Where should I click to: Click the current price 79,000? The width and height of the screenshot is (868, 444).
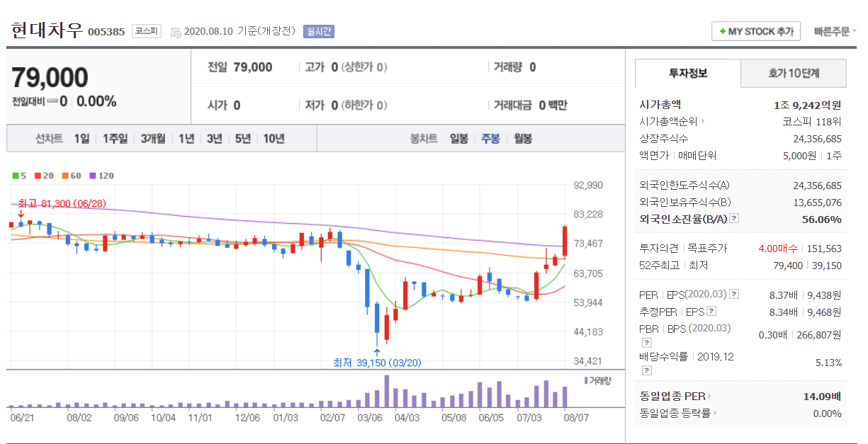pyautogui.click(x=50, y=77)
